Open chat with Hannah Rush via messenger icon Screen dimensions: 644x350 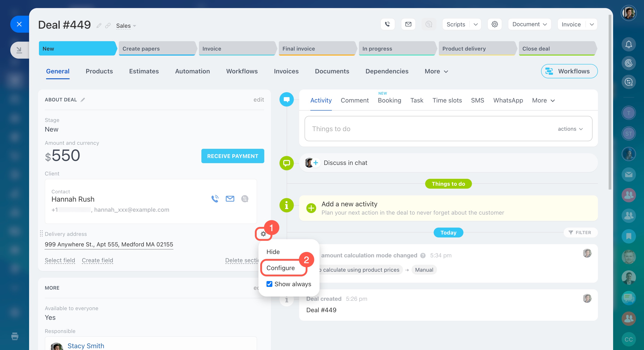point(245,199)
